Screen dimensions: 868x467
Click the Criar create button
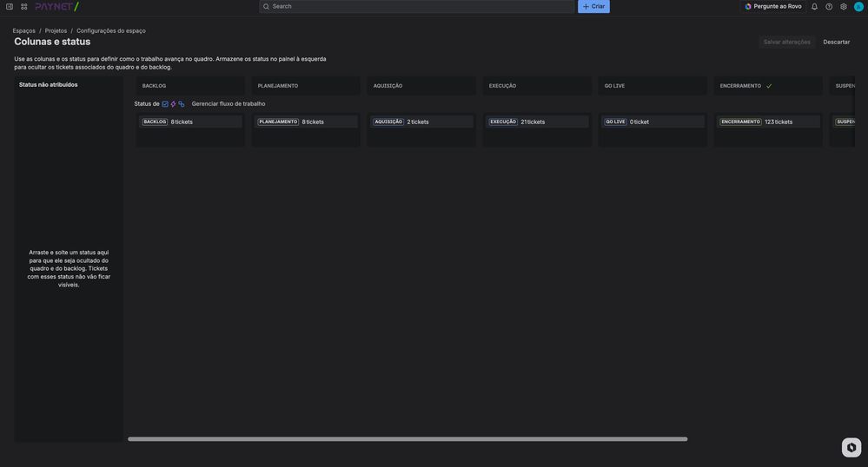[593, 7]
